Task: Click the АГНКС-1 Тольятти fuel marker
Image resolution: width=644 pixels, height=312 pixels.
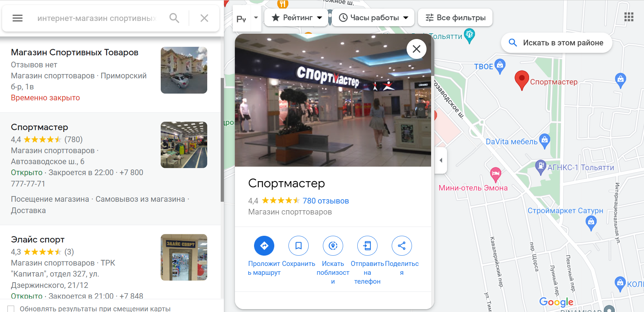Action: coord(540,167)
